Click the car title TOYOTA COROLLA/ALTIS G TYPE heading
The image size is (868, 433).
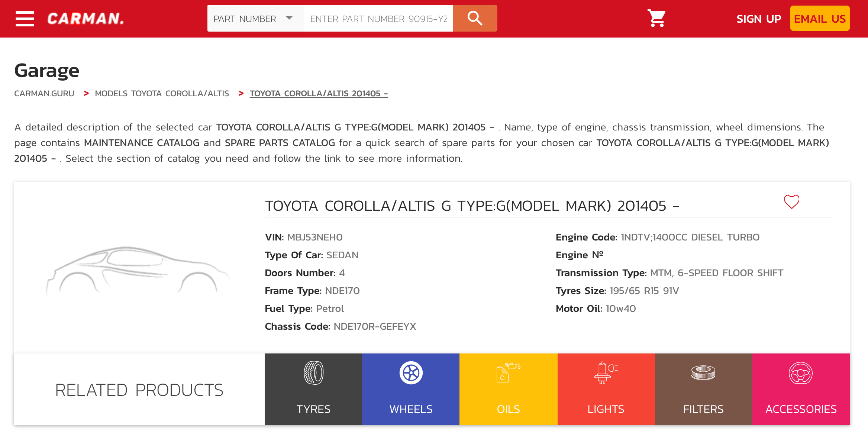[472, 206]
